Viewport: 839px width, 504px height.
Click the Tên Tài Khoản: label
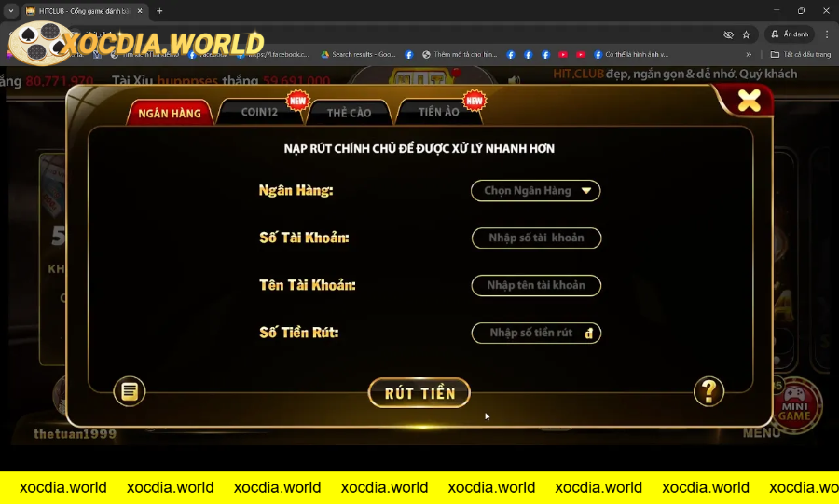pyautogui.click(x=307, y=285)
